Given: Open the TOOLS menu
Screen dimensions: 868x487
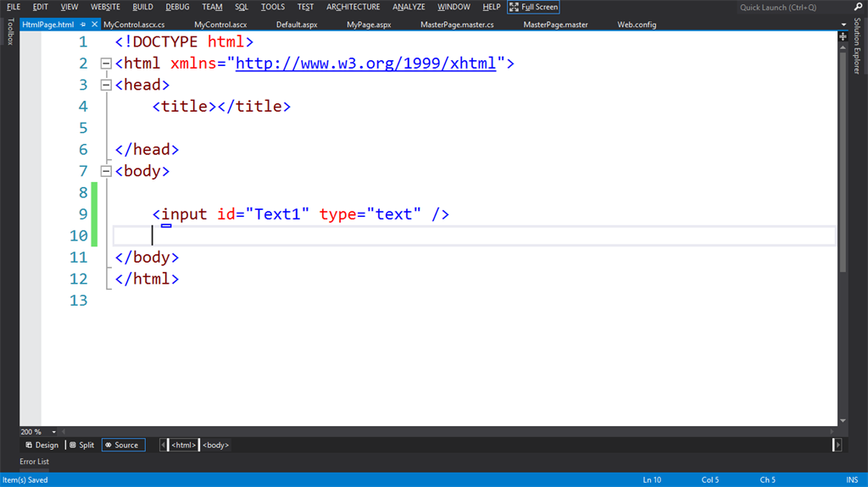Looking at the screenshot, I should tap(272, 7).
